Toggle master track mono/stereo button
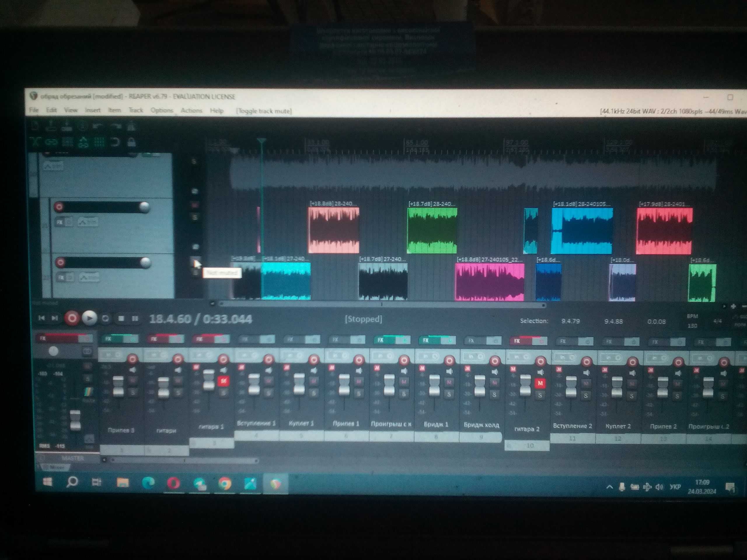Viewport: 747px width, 560px height. click(x=87, y=351)
